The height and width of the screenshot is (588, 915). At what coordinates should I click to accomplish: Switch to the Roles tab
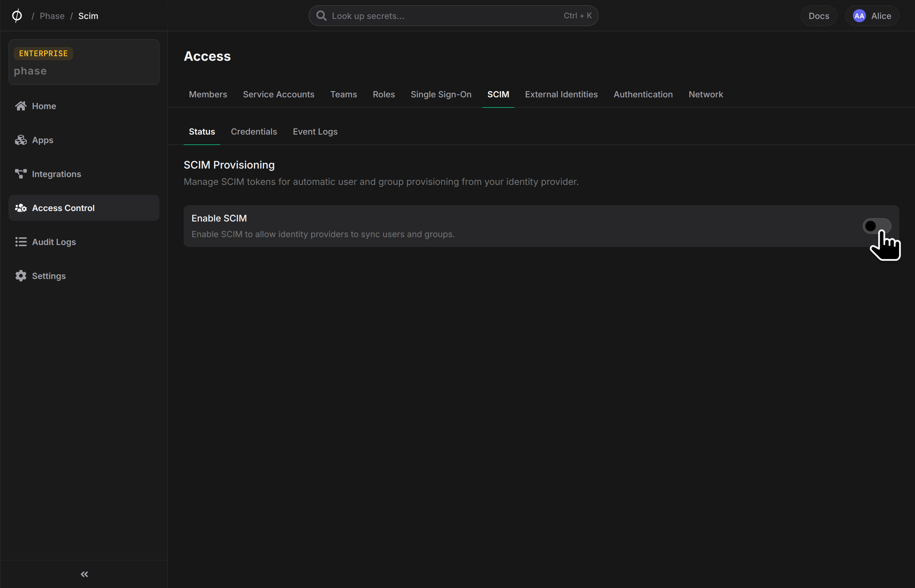coord(384,94)
